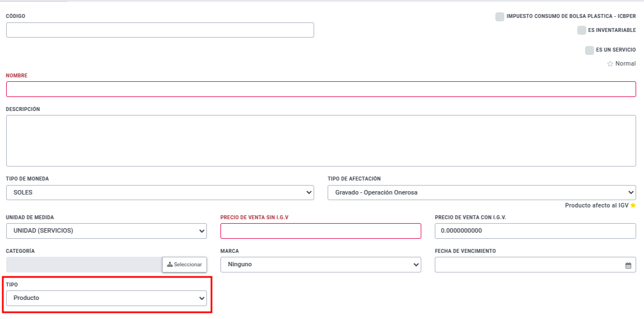The image size is (644, 319).
Task: Click the Seleccionar category button
Action: click(185, 265)
